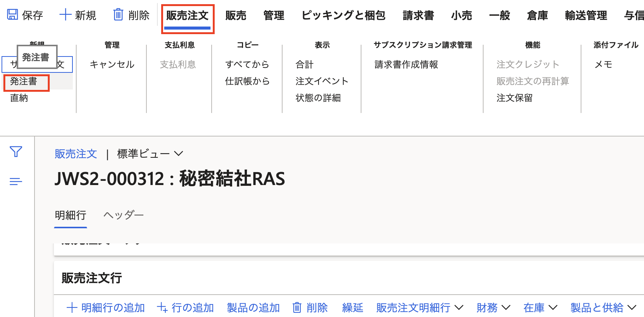The width and height of the screenshot is (644, 317).
Task: Select 直納 in the 新規 group
Action: [19, 98]
